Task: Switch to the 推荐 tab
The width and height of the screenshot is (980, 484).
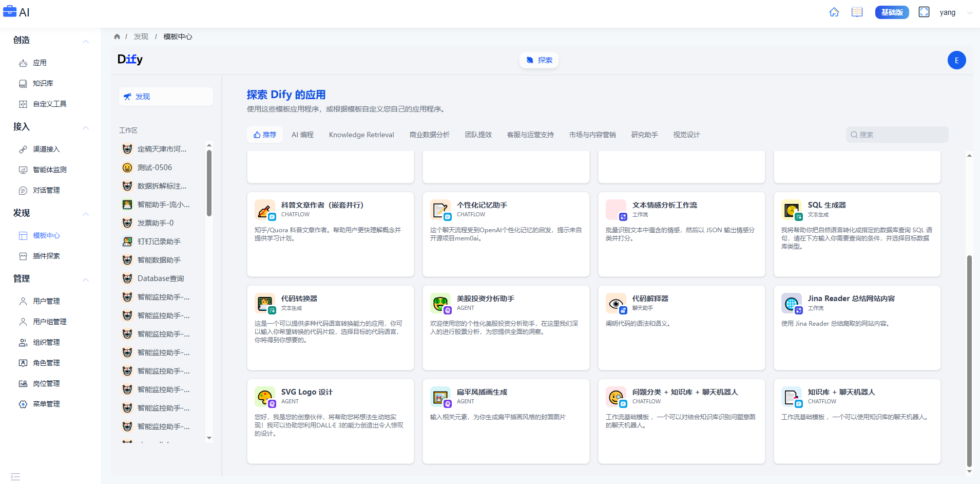Action: point(265,135)
